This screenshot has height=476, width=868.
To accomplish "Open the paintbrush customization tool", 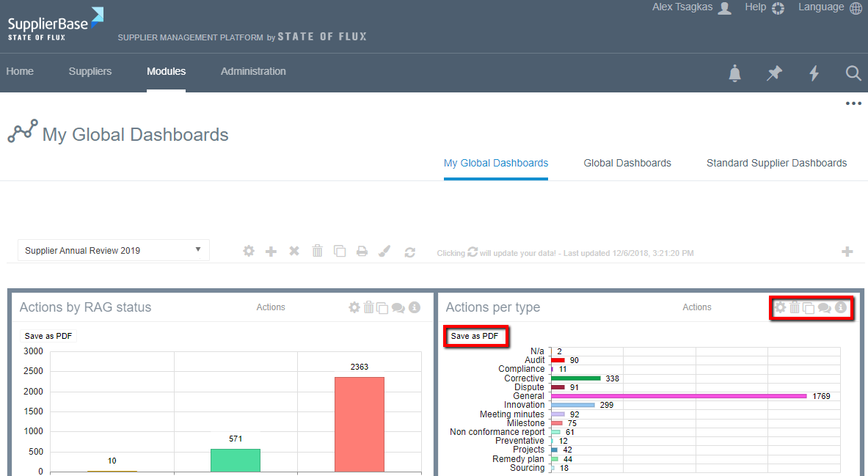I will [384, 250].
